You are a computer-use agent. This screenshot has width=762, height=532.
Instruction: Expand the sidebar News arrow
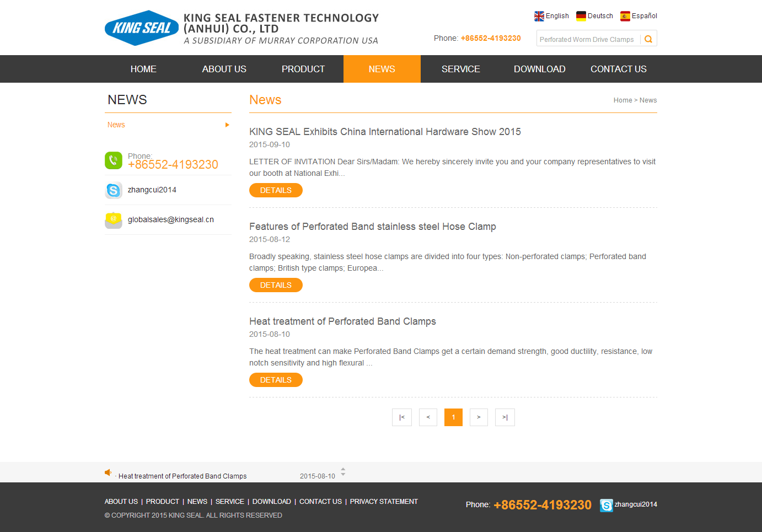click(227, 125)
